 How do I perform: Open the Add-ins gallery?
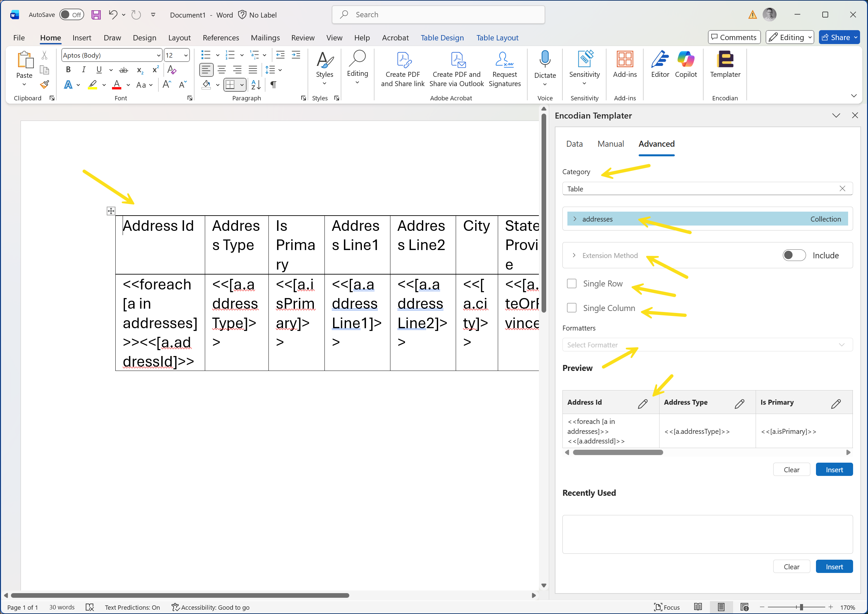click(624, 64)
